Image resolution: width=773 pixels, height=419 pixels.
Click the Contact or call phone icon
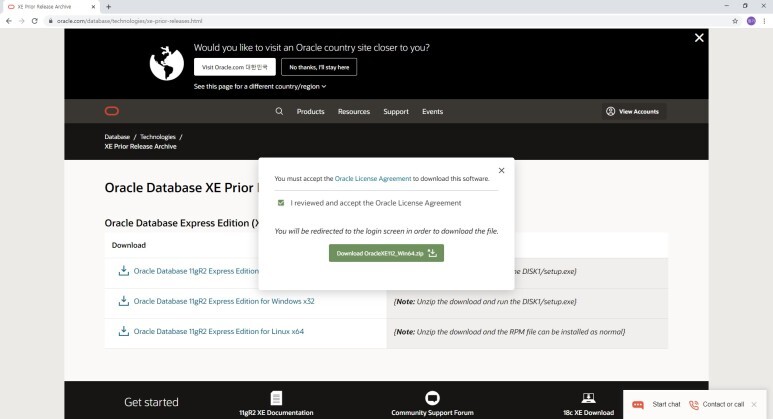tap(694, 405)
